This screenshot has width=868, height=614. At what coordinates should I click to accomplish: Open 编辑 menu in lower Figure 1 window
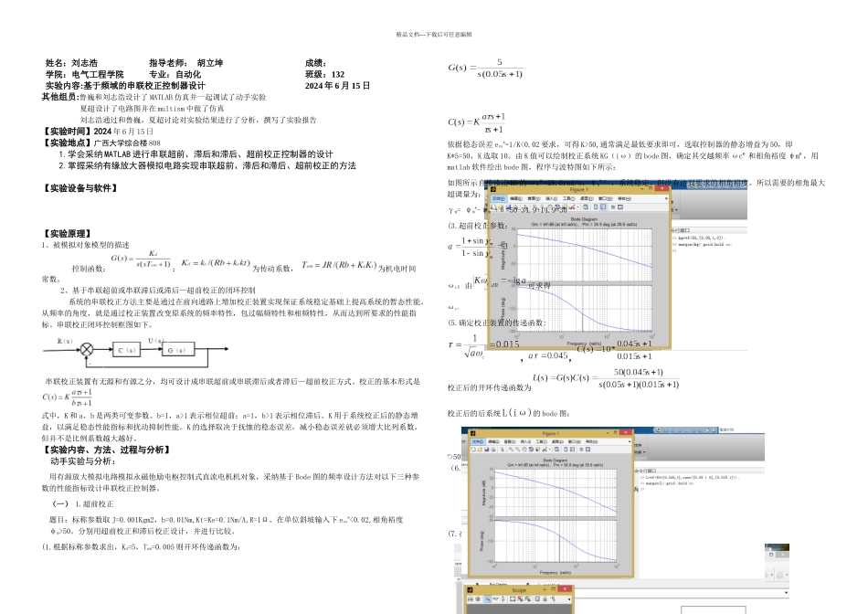493,442
